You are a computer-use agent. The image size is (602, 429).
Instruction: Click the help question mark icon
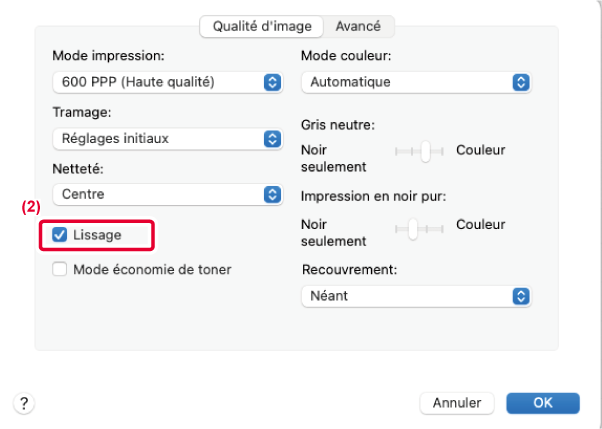pyautogui.click(x=22, y=403)
